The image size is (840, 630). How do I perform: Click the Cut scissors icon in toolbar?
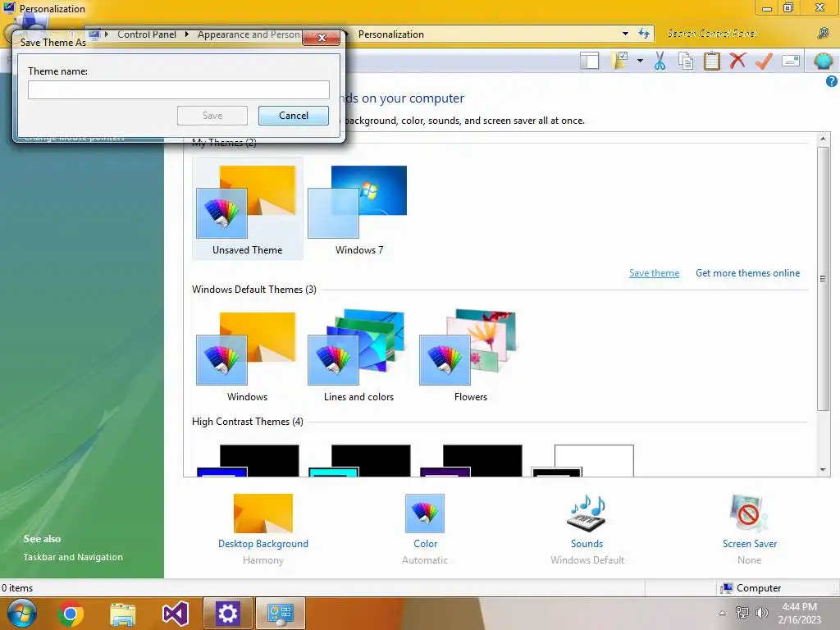[660, 61]
